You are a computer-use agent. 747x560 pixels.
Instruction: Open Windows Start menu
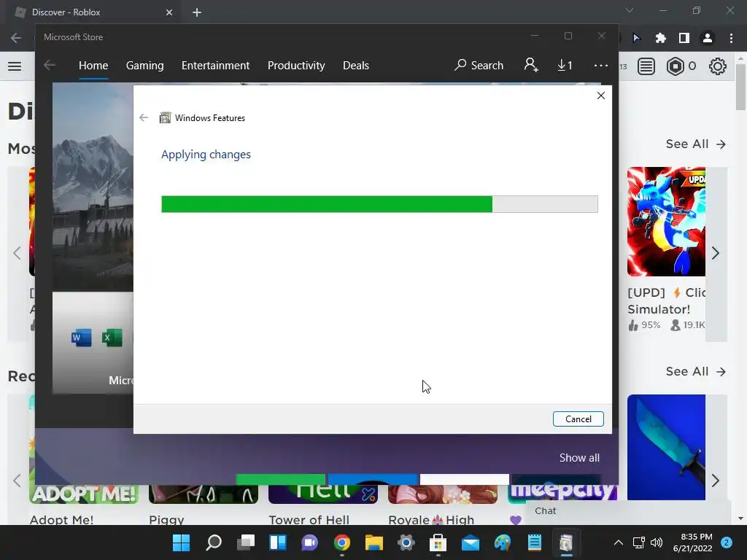[x=181, y=542]
